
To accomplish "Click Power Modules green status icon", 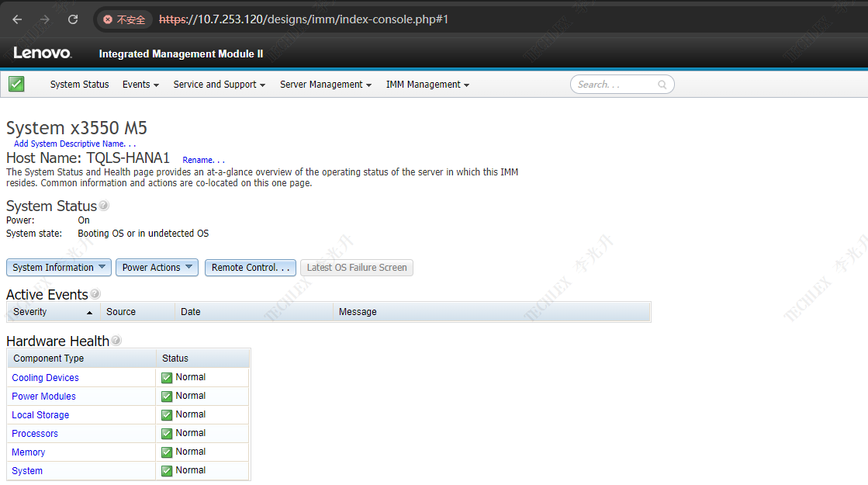I will click(x=167, y=397).
